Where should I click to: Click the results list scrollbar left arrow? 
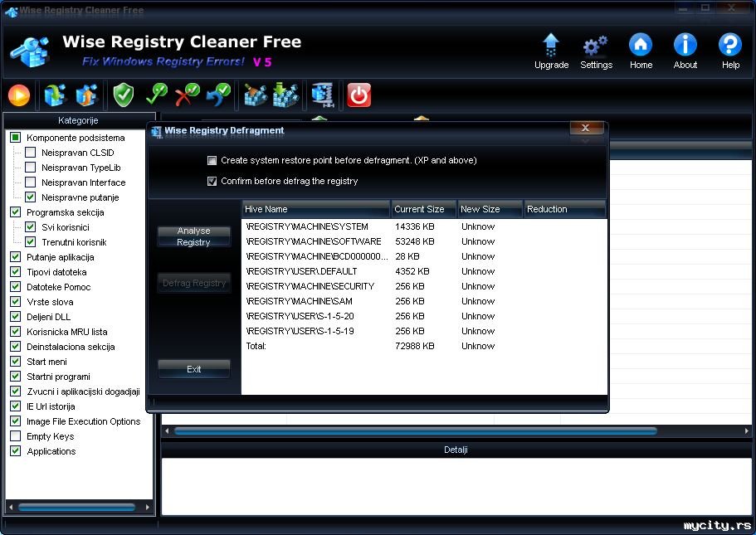point(167,430)
